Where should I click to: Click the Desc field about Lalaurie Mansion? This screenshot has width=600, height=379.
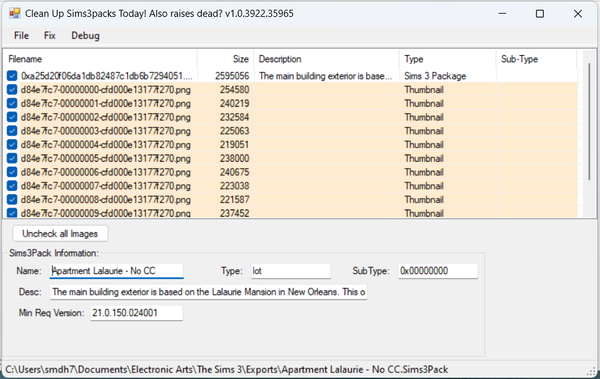point(209,292)
